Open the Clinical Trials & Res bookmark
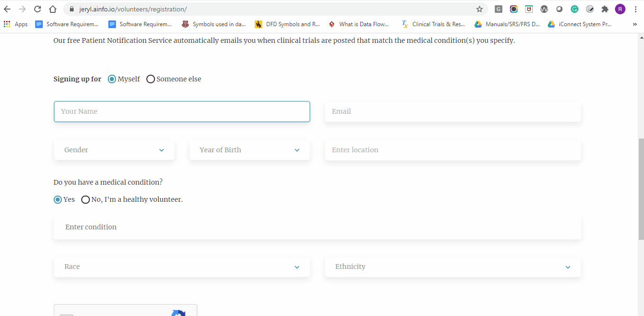 (433, 24)
